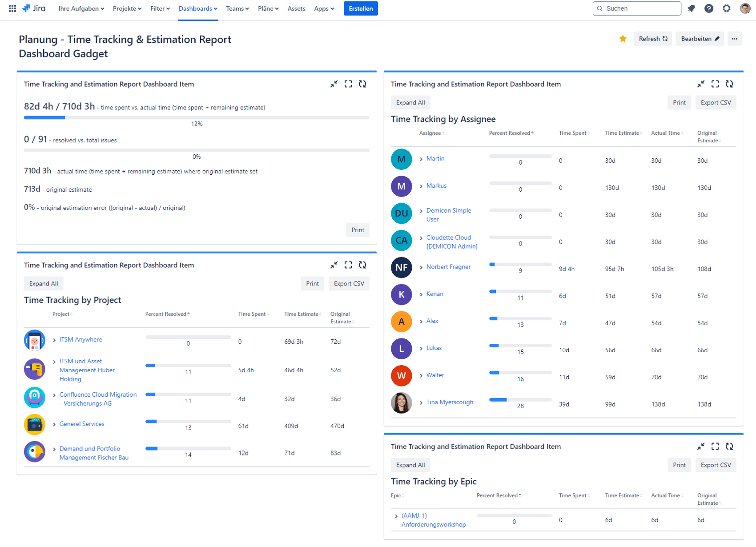
Task: Expand All in Time Tracking by Assignee
Action: click(x=410, y=103)
